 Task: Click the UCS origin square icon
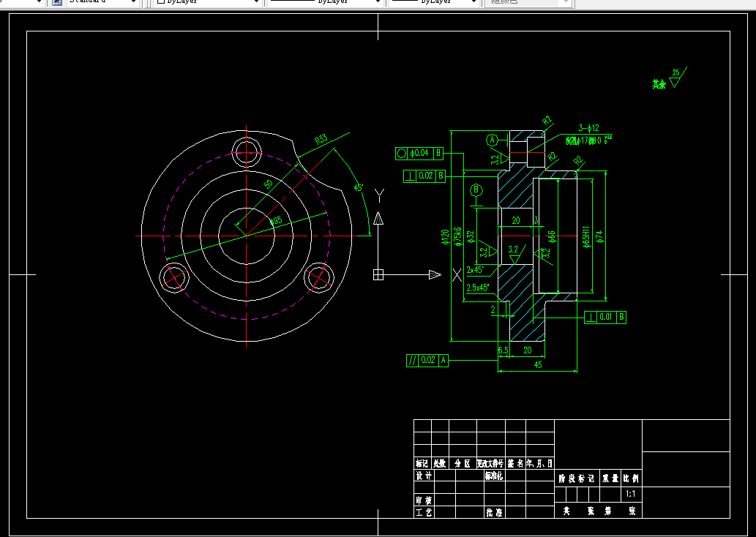point(378,275)
